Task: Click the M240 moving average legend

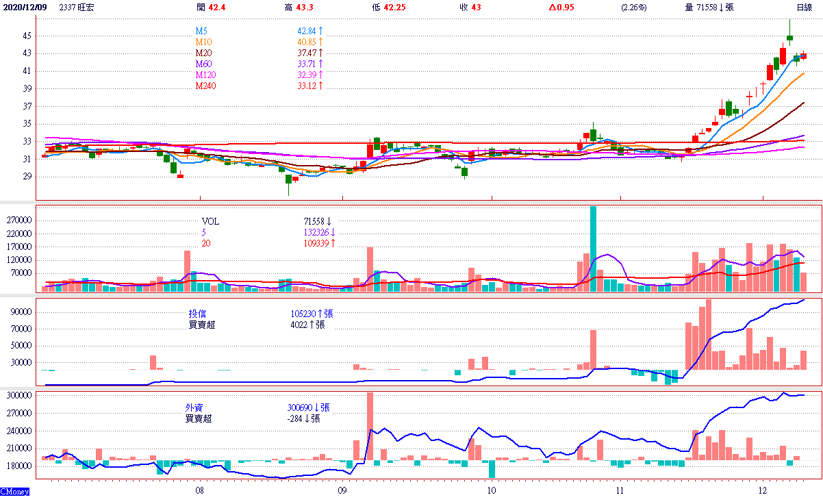Action: pos(205,86)
